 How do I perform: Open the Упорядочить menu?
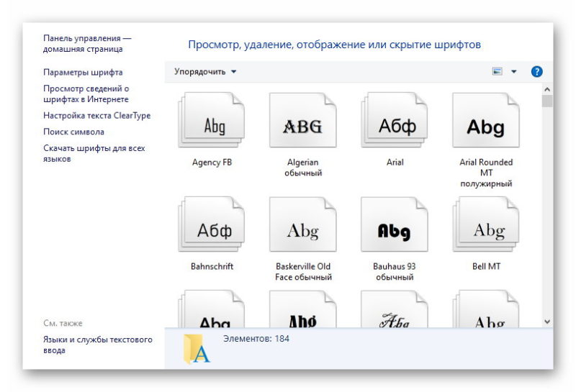205,72
